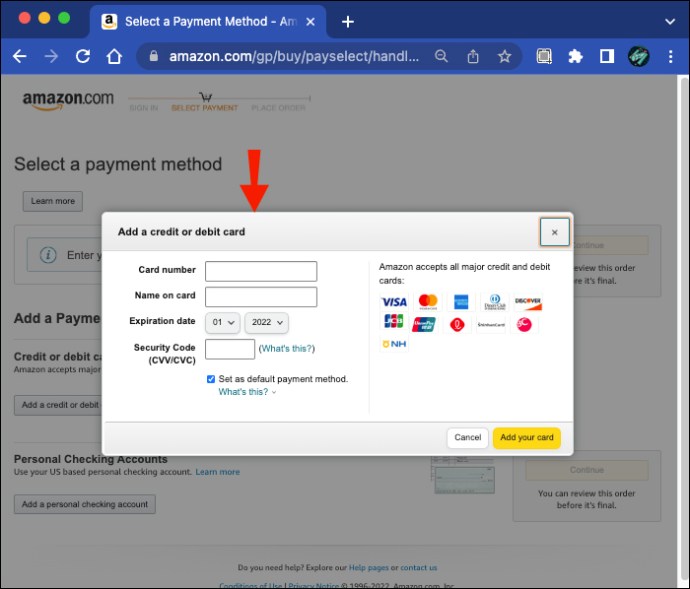Select the Select a Payment Method browser tab
Screen dimensions: 690x589
[208, 22]
